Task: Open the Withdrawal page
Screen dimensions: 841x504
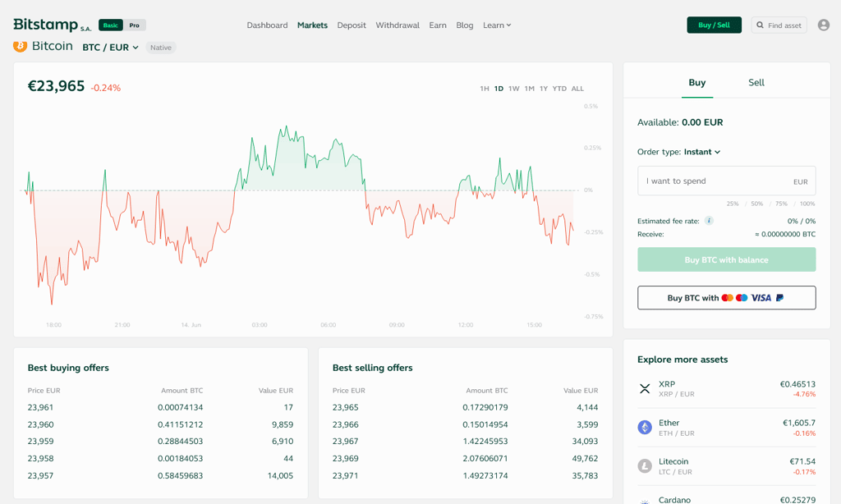Action: [x=398, y=25]
